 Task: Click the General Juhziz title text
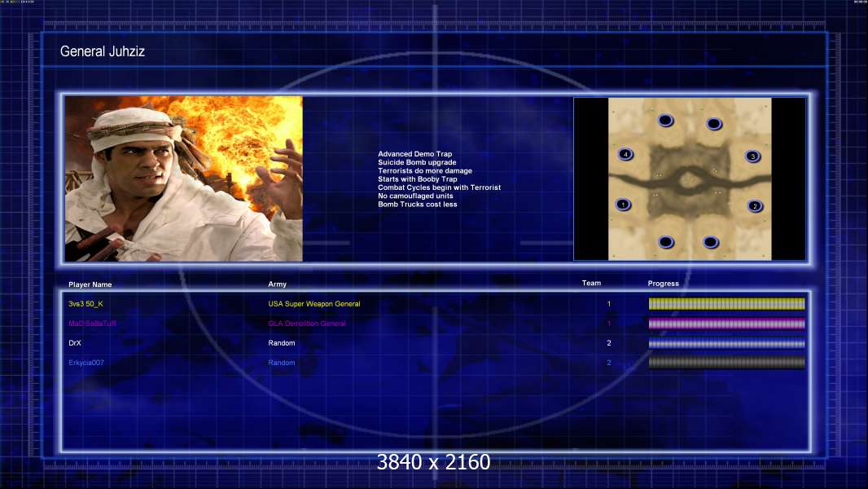click(103, 51)
